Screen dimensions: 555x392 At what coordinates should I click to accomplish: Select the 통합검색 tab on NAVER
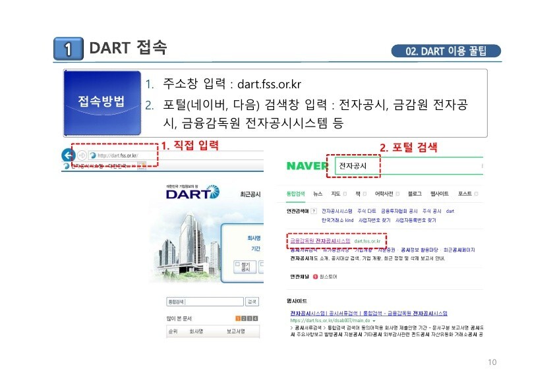point(295,194)
